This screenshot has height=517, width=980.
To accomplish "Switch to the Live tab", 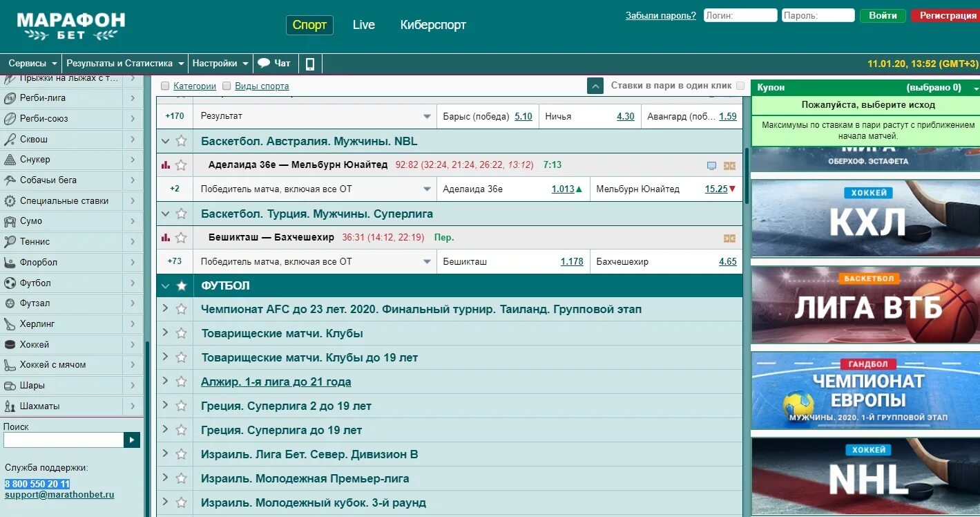I will [364, 25].
